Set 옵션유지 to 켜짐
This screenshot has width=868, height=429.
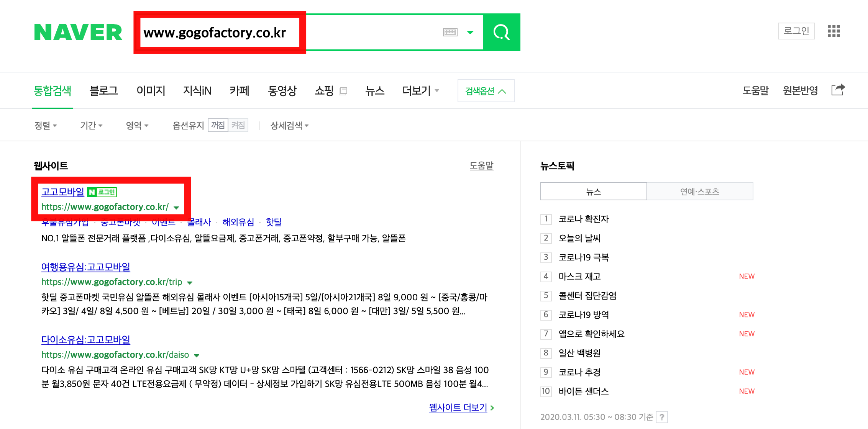(x=238, y=125)
